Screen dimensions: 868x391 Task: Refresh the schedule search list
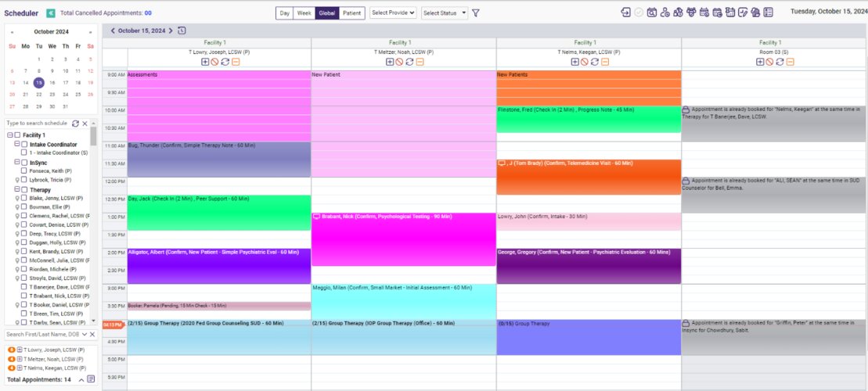pos(75,124)
